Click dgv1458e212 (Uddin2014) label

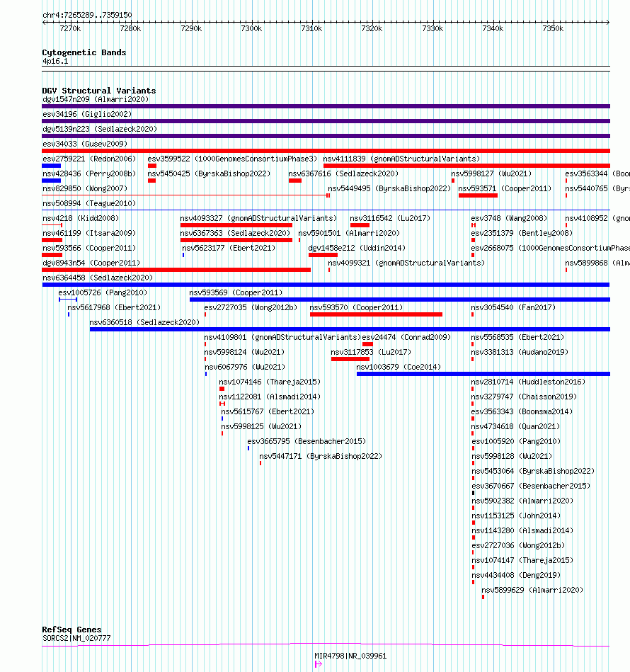click(357, 248)
